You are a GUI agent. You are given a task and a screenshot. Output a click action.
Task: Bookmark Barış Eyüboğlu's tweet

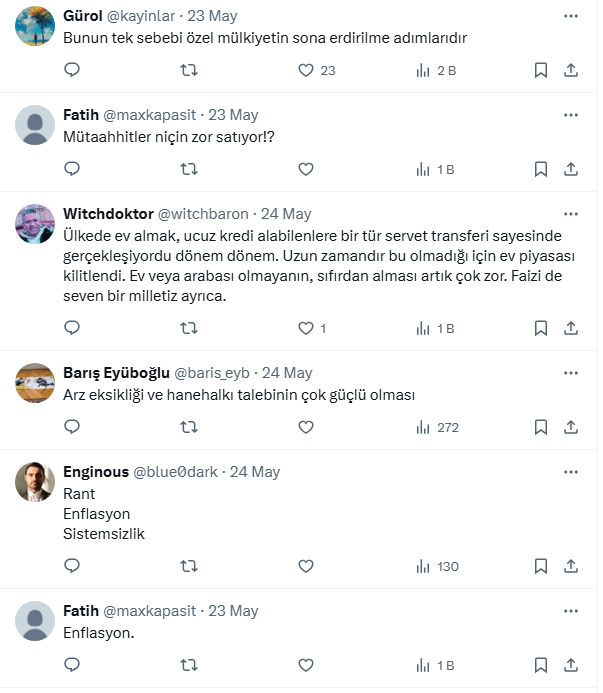[540, 427]
